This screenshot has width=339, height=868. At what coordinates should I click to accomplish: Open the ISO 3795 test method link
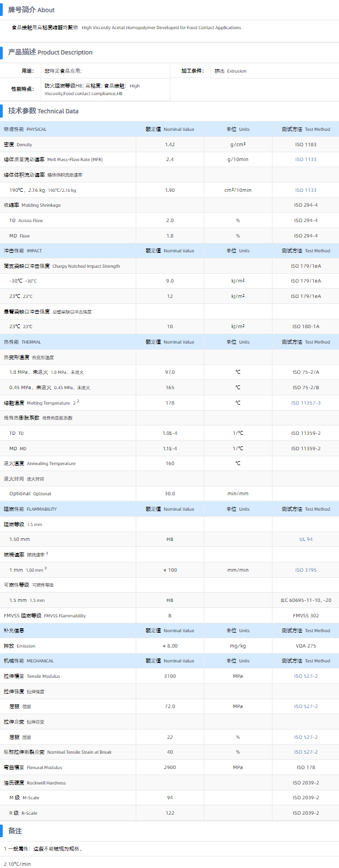[305, 570]
